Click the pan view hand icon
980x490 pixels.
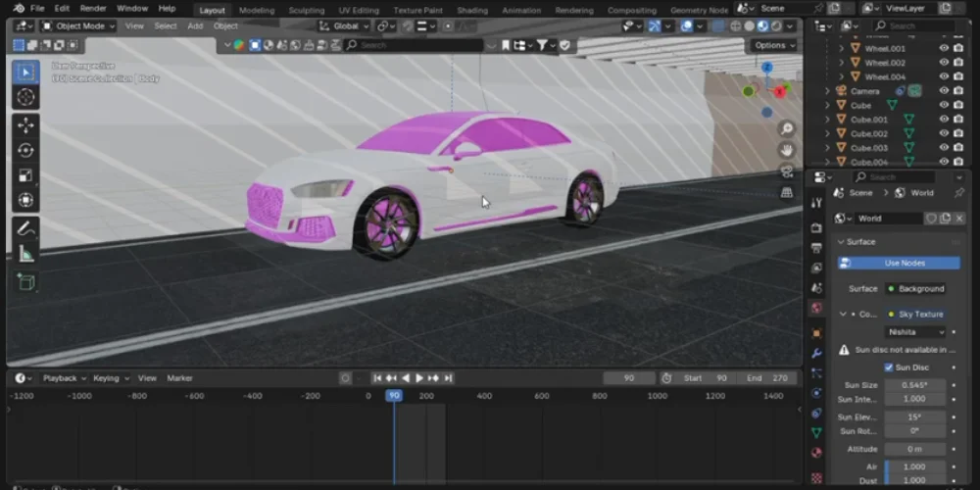[786, 149]
